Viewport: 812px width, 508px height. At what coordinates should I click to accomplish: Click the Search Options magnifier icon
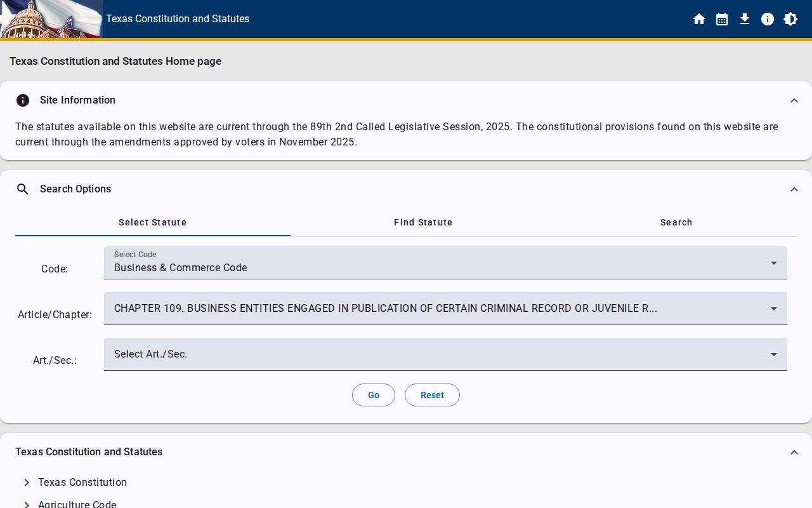click(23, 189)
